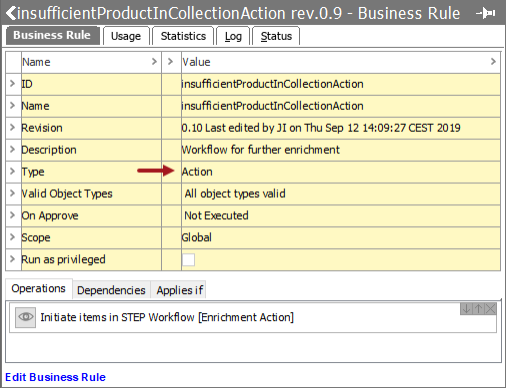Expand the Revision row chevron
The height and width of the screenshot is (388, 507).
click(x=12, y=127)
